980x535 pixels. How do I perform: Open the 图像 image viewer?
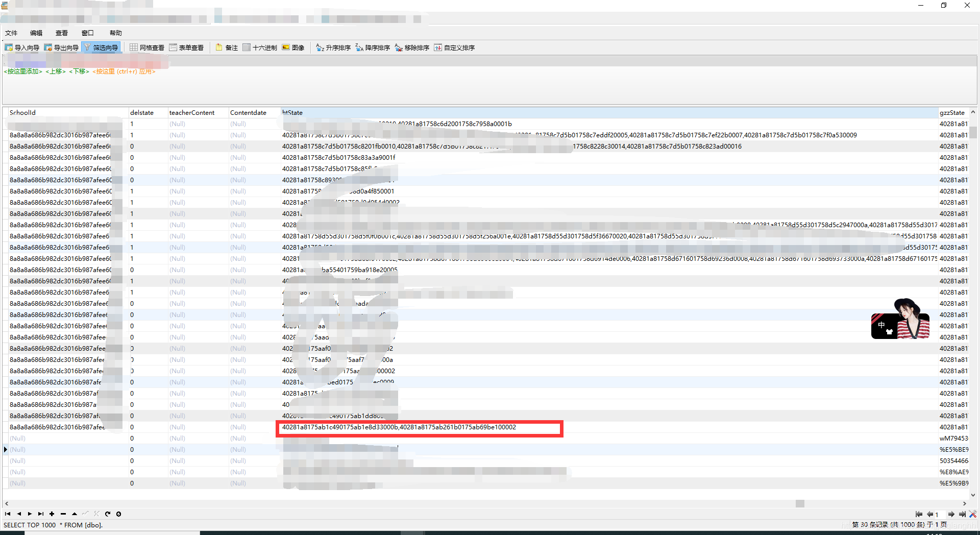[x=293, y=47]
